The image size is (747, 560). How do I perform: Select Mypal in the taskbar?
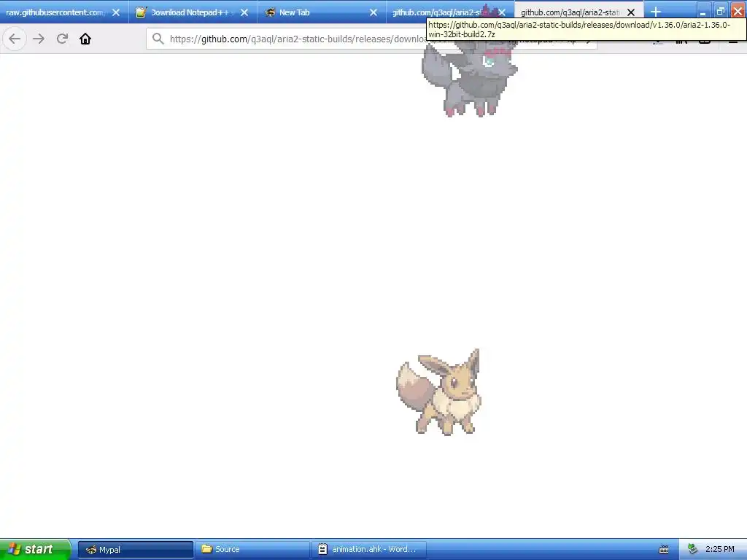[136, 550]
